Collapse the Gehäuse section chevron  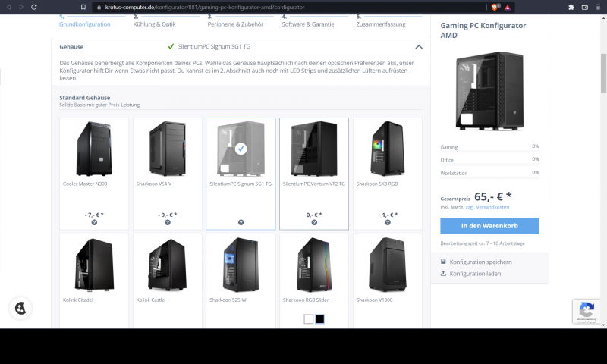click(419, 46)
